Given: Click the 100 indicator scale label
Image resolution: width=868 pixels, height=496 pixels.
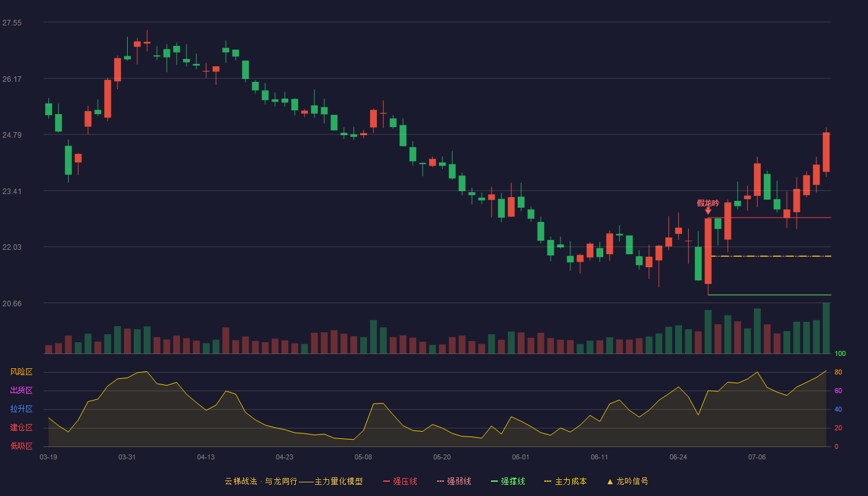Looking at the screenshot, I should (840, 354).
